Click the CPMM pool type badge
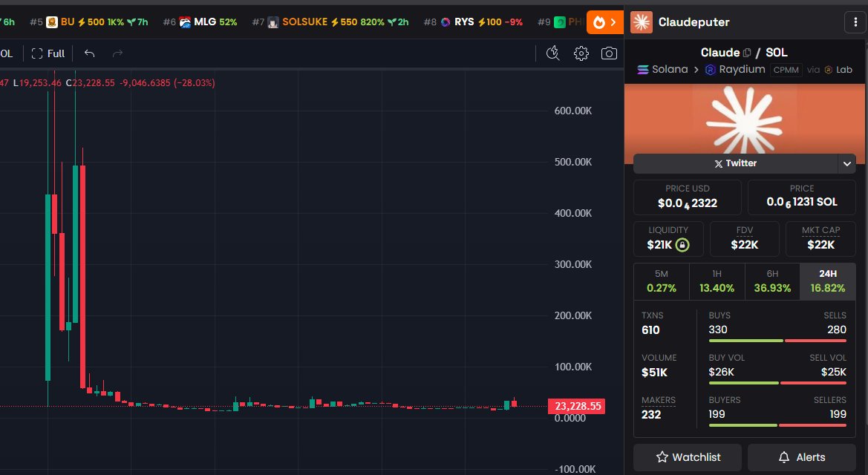This screenshot has height=475, width=868. (786, 71)
